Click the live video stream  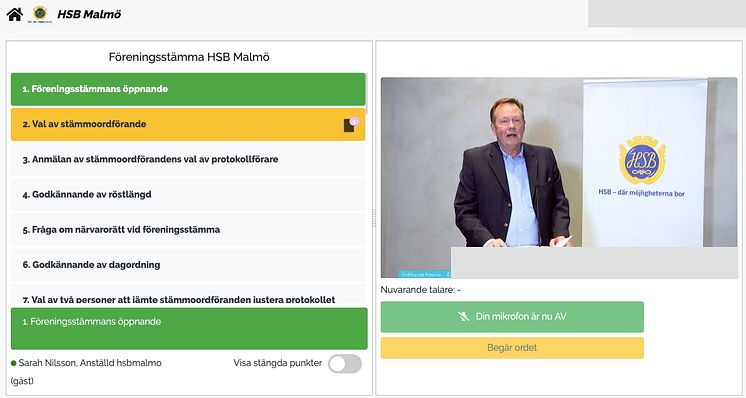pos(559,178)
